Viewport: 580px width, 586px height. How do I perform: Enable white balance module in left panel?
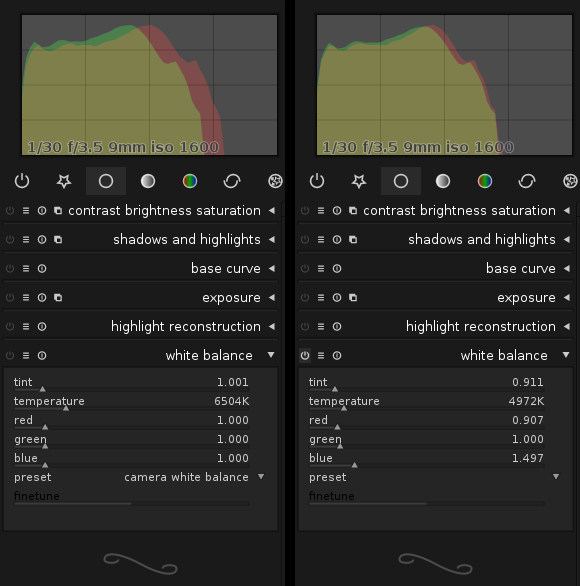click(10, 355)
